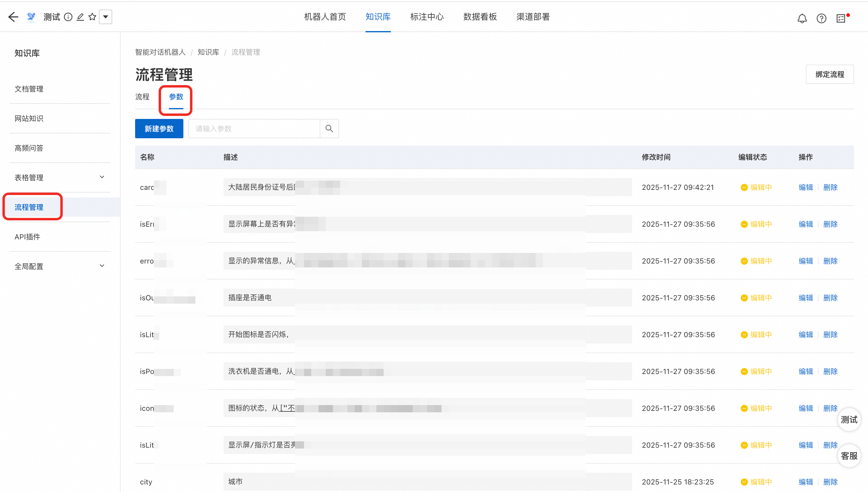The width and height of the screenshot is (868, 492).
Task: Select the 知识库 top navigation tab
Action: point(378,17)
